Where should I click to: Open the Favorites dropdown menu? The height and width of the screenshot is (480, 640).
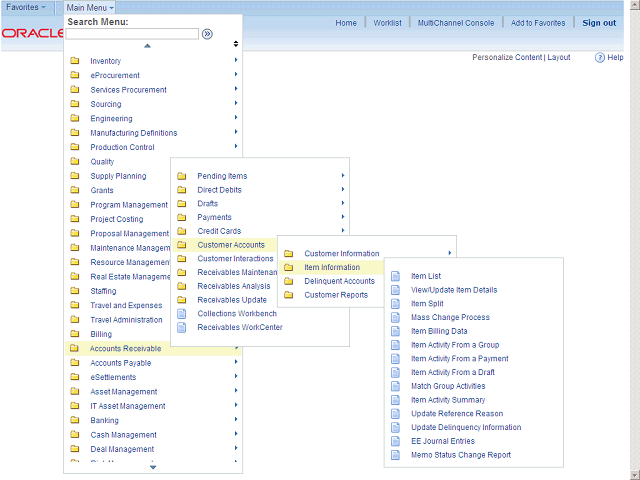26,7
